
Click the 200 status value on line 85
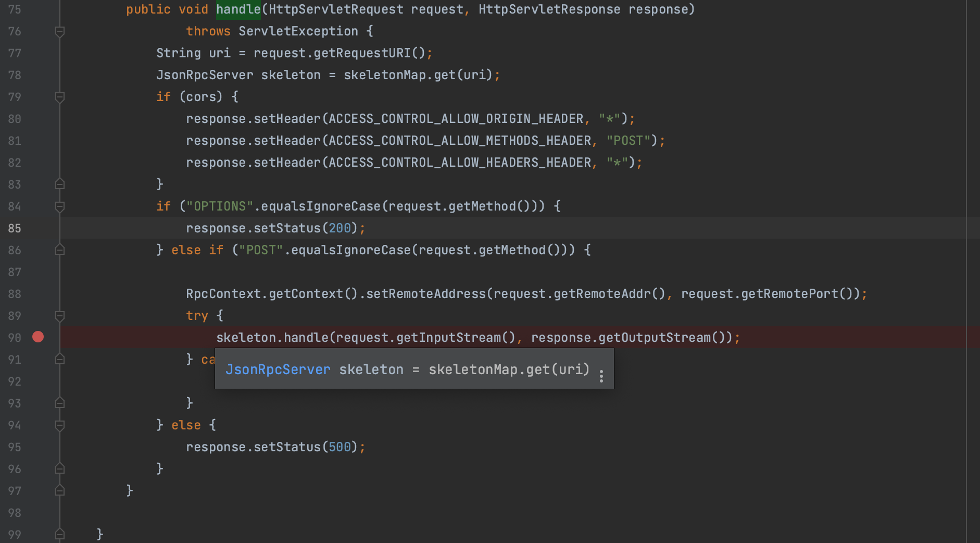pyautogui.click(x=340, y=228)
